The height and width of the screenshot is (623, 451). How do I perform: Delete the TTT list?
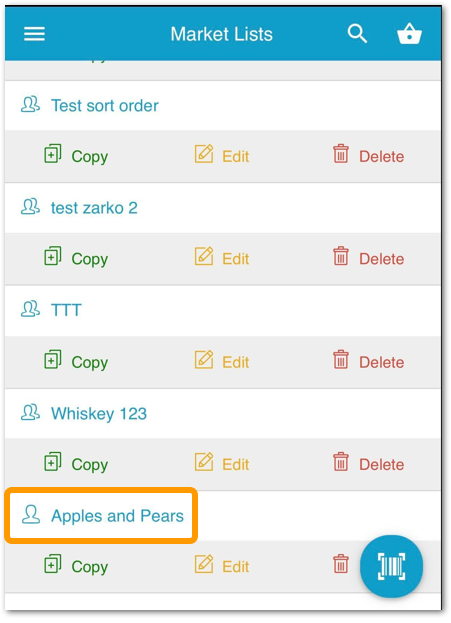point(368,361)
